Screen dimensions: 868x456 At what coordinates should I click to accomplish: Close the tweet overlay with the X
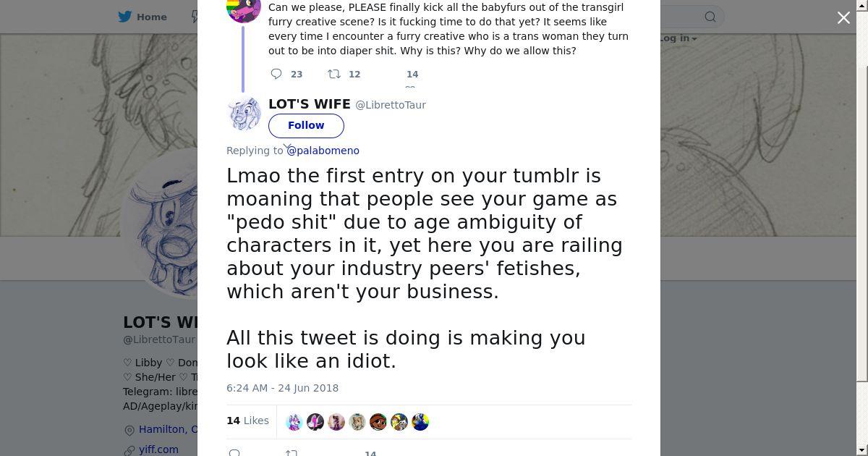pos(843,18)
